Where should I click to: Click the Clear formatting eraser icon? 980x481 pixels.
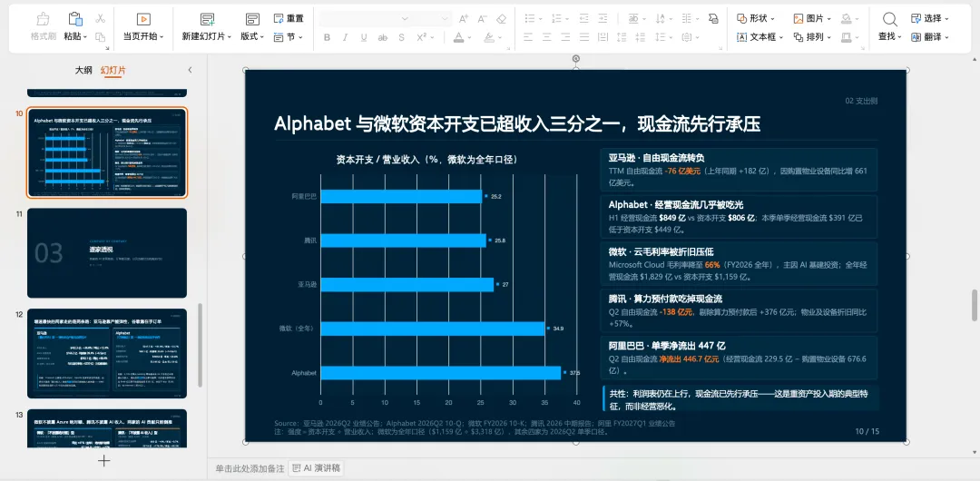[x=501, y=19]
